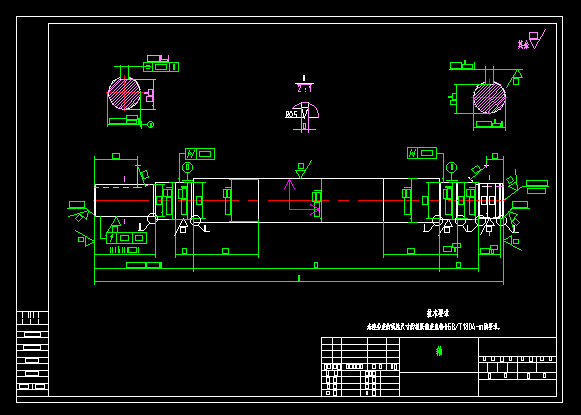The height and width of the screenshot is (415, 581).
Task: Click the green part name in title block
Action: coord(439,351)
